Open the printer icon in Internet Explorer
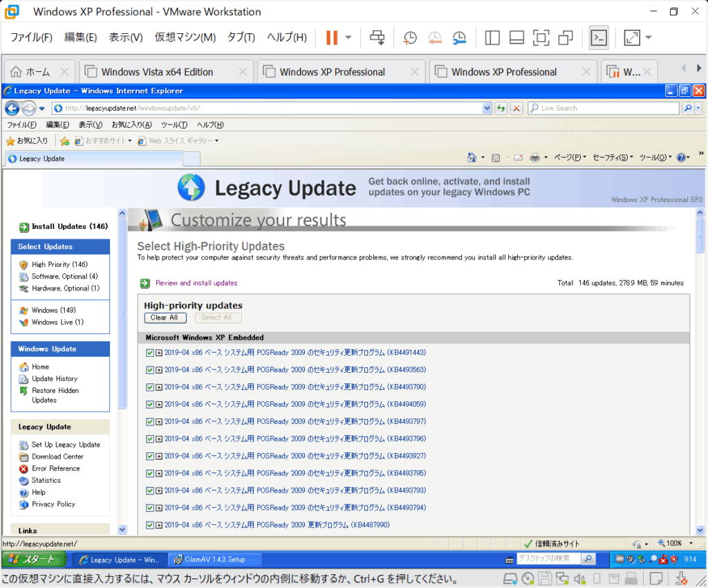 coord(534,157)
